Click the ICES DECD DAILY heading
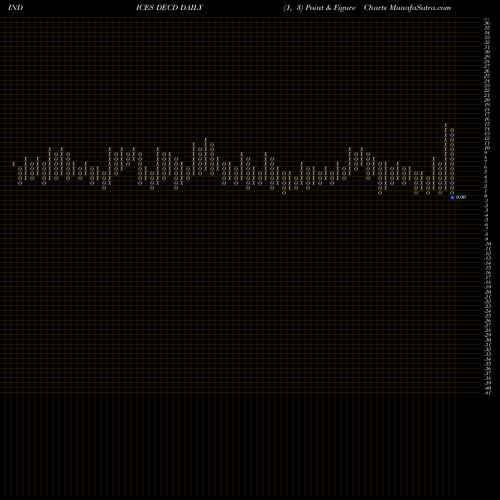Image resolution: width=500 pixels, height=500 pixels. [169, 8]
